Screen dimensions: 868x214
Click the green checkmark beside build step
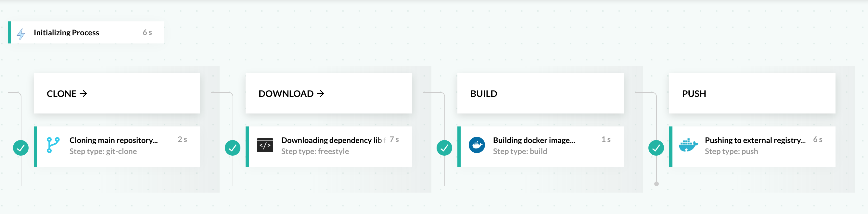tap(444, 148)
